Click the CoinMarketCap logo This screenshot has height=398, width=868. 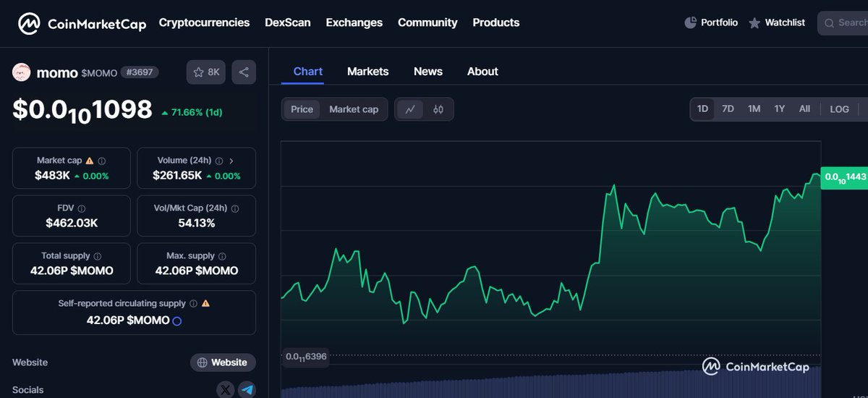[x=82, y=23]
